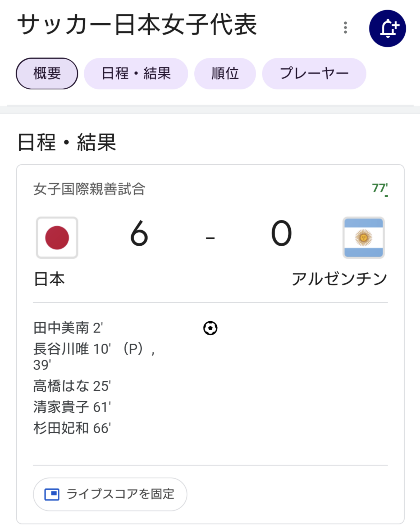Click the Argentina flag icon
Image resolution: width=420 pixels, height=529 pixels.
[x=363, y=238]
